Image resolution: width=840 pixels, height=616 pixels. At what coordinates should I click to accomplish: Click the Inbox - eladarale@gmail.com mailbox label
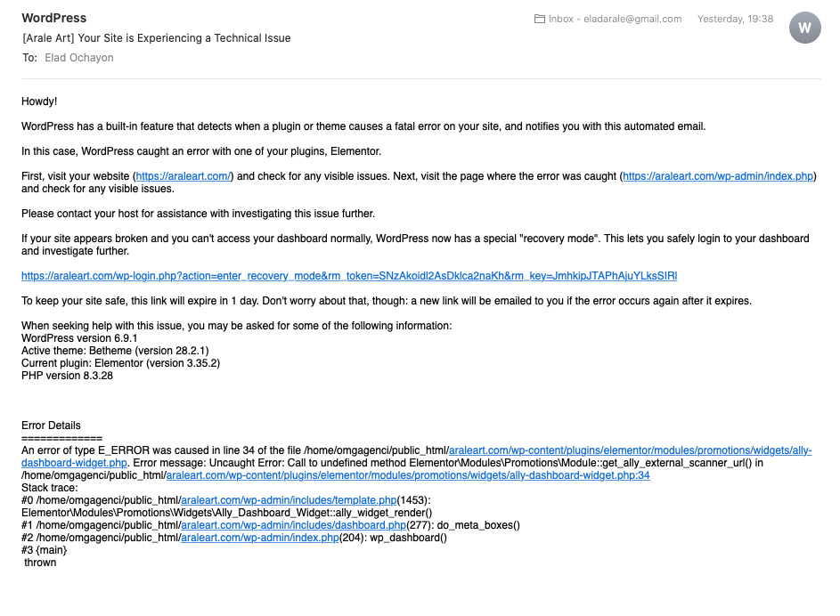point(615,19)
